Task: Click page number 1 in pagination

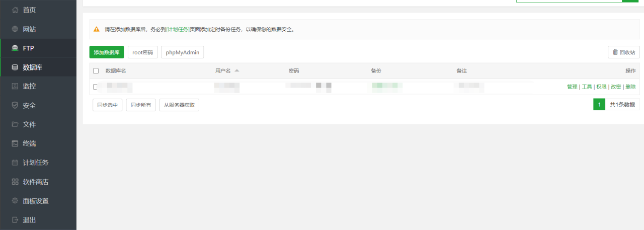Action: click(x=599, y=105)
